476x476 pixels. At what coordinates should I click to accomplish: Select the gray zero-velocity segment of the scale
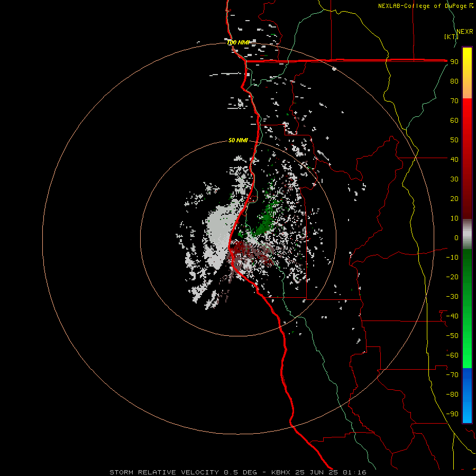pos(467,234)
